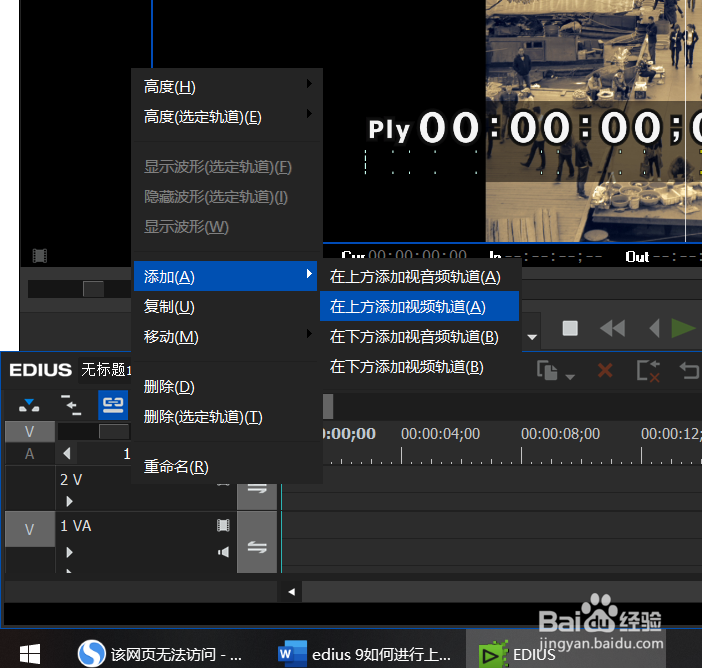702x668 pixels.
Task: Switch to Word document edius 9如何进行上...
Action: click(364, 654)
